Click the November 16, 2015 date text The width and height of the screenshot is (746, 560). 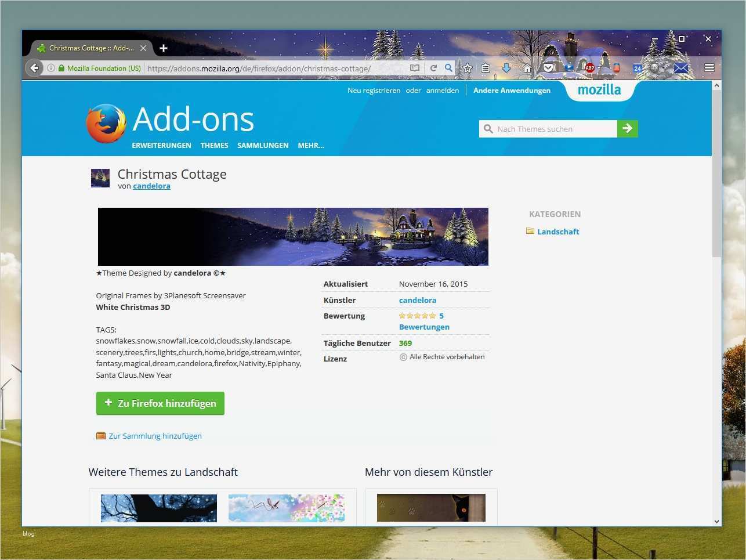tap(433, 284)
